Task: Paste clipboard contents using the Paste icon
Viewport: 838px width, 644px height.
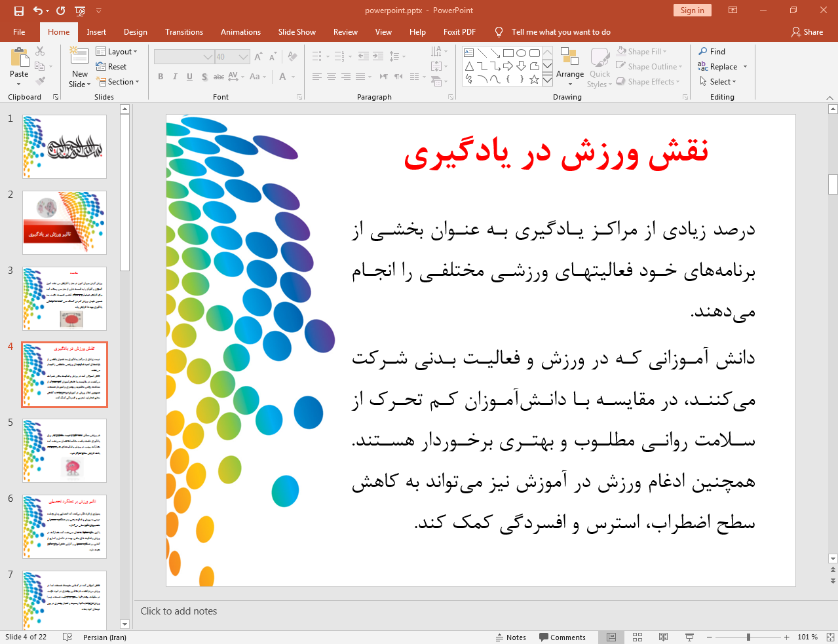Action: click(19, 58)
